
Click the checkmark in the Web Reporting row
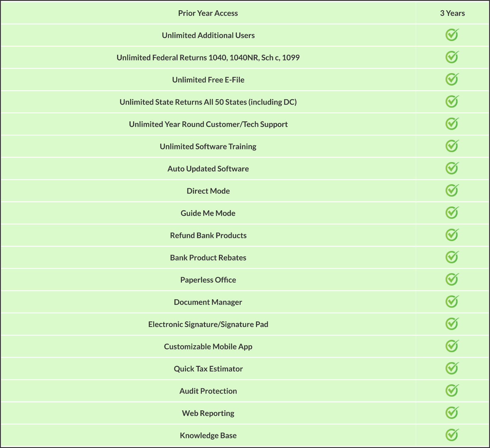point(452,413)
